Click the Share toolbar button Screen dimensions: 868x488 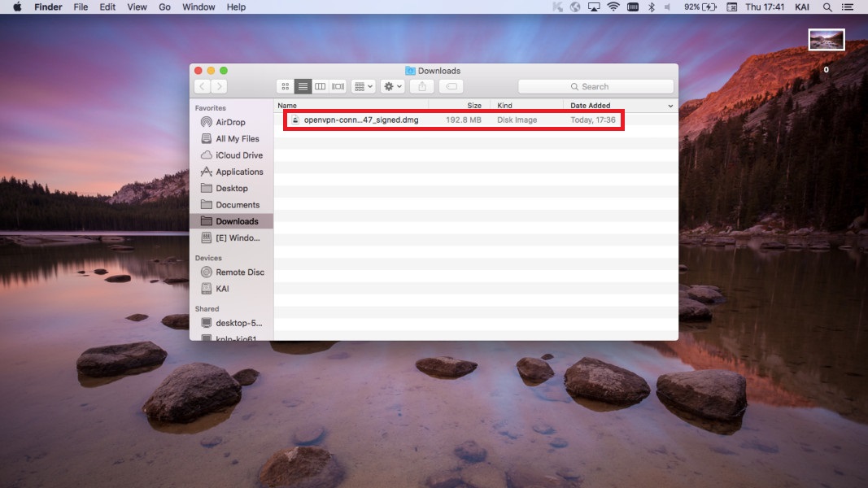coord(421,86)
